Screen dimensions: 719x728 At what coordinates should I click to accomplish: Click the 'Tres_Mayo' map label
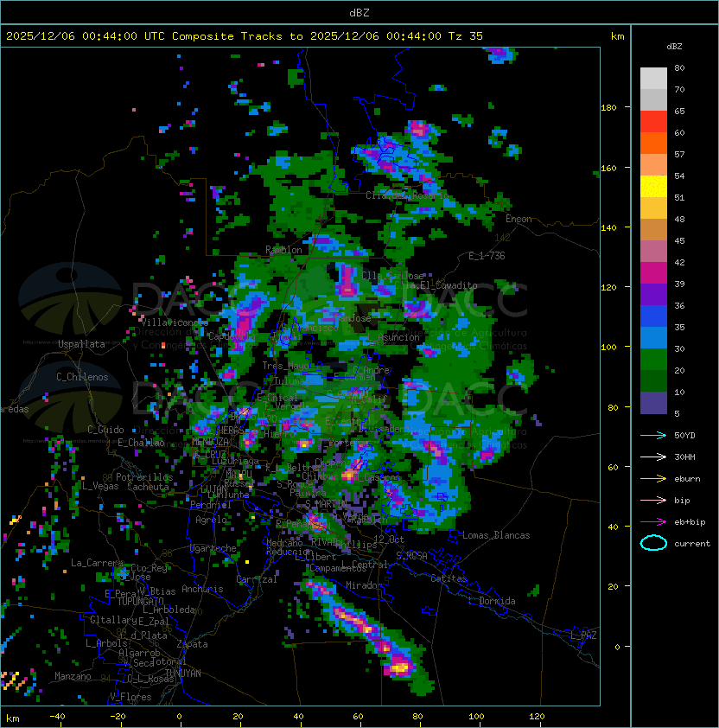click(285, 366)
